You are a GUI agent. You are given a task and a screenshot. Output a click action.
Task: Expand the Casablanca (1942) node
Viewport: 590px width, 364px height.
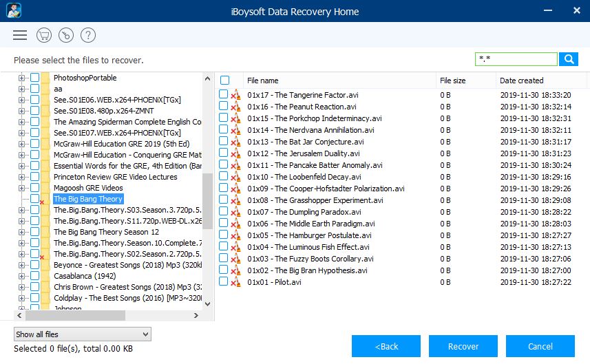[x=21, y=276]
